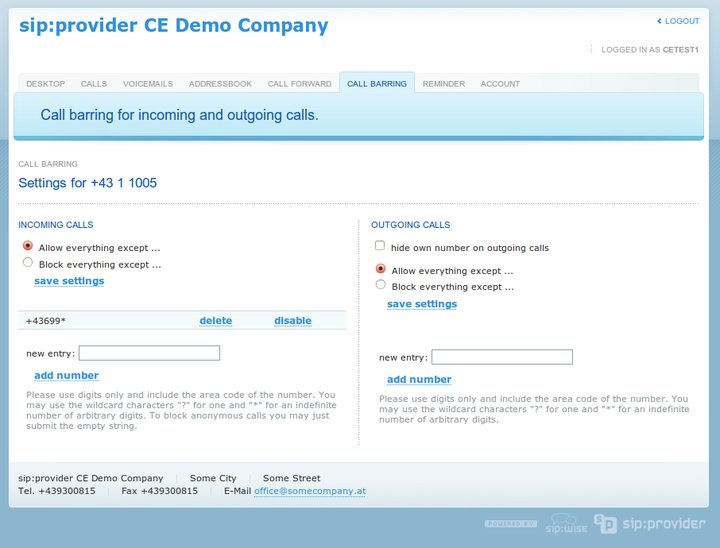
Task: Focus the outgoing calls new entry field
Action: click(x=502, y=357)
